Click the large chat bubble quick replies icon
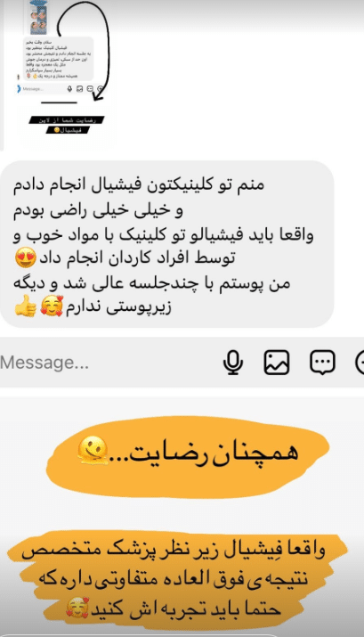Screen dimensions: 364x637 322,362
